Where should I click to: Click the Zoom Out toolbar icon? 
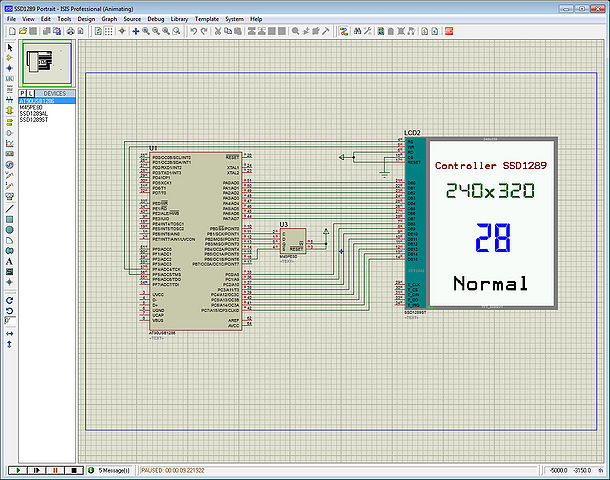[156, 31]
